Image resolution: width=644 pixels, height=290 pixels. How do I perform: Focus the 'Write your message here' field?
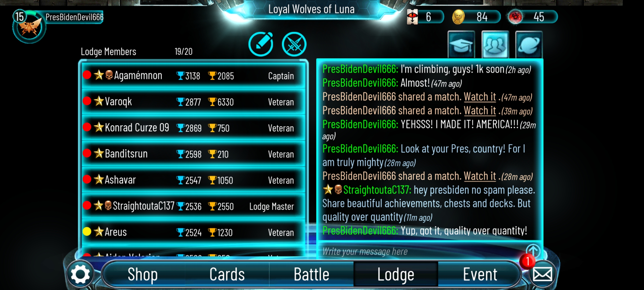pos(421,251)
